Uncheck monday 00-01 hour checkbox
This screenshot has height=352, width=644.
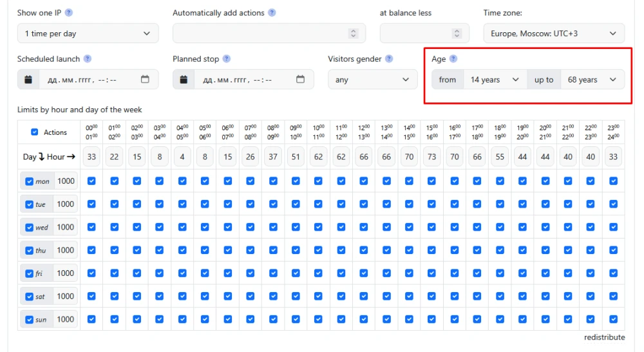91,181
